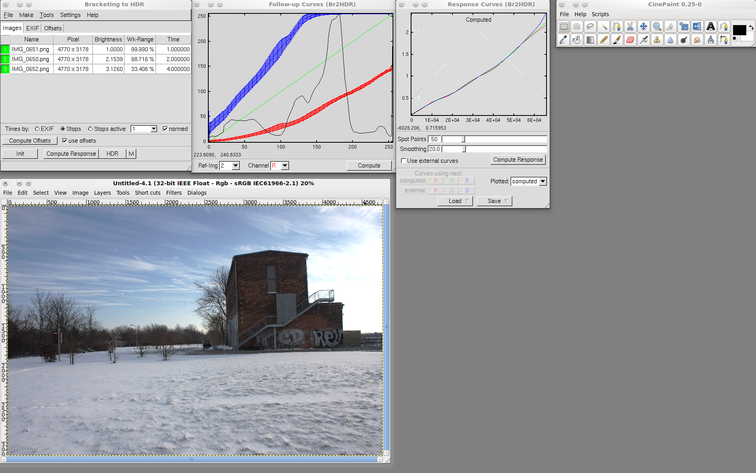Select the Move tool
Viewport: 756px width, 473px height.
(643, 27)
